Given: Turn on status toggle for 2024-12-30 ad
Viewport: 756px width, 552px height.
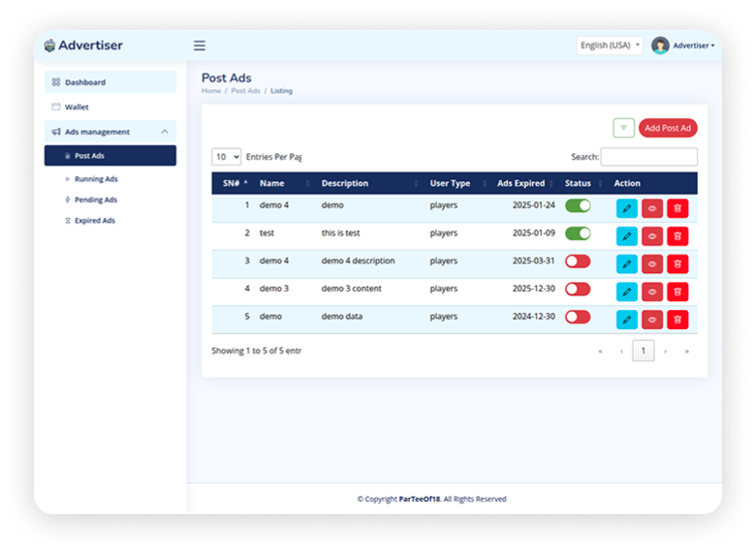Looking at the screenshot, I should pyautogui.click(x=578, y=317).
